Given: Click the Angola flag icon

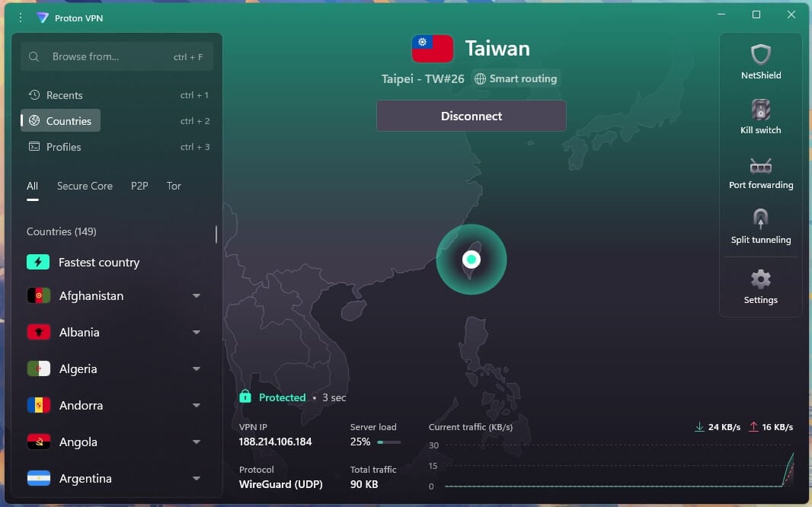Looking at the screenshot, I should click(38, 442).
